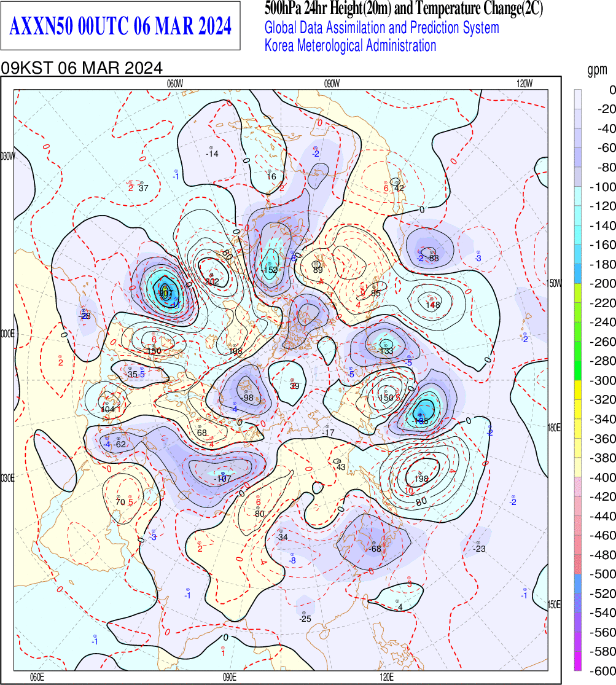Click the "150E" longitude label

pos(555,605)
